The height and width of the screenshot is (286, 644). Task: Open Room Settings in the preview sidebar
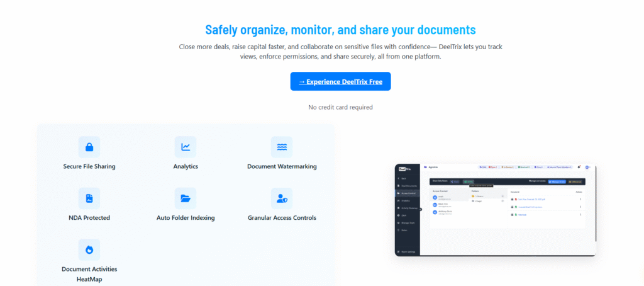pos(407,252)
